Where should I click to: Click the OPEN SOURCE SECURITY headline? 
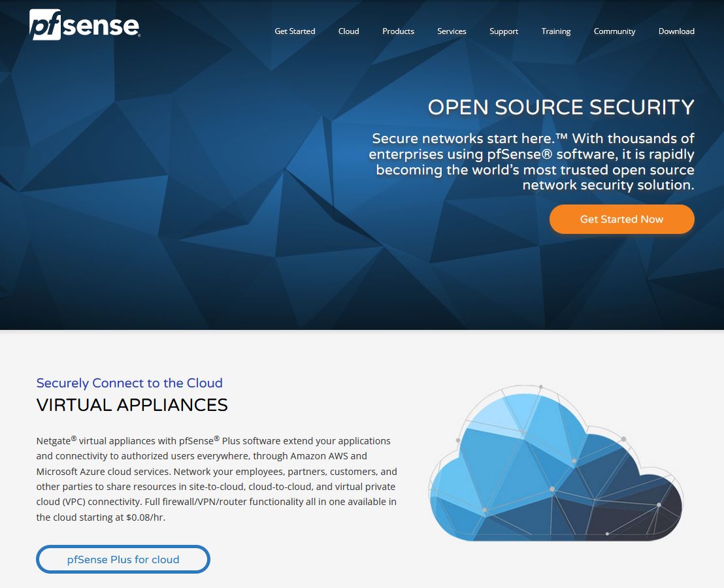coord(561,107)
